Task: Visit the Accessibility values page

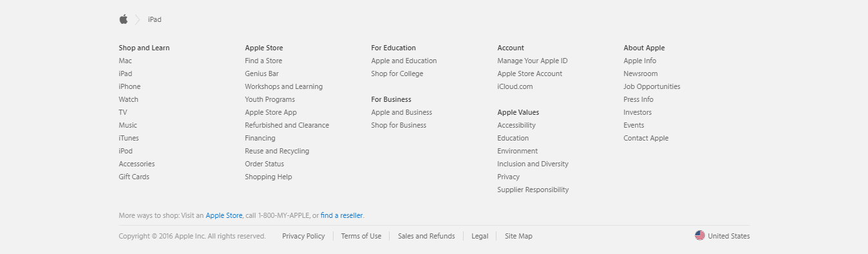Action: click(x=516, y=125)
